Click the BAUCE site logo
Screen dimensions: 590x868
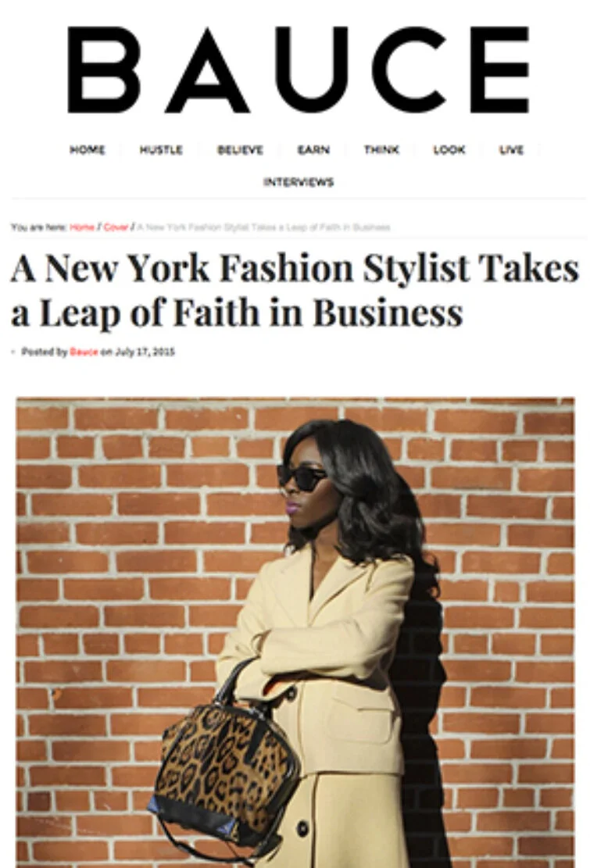pos(299,70)
